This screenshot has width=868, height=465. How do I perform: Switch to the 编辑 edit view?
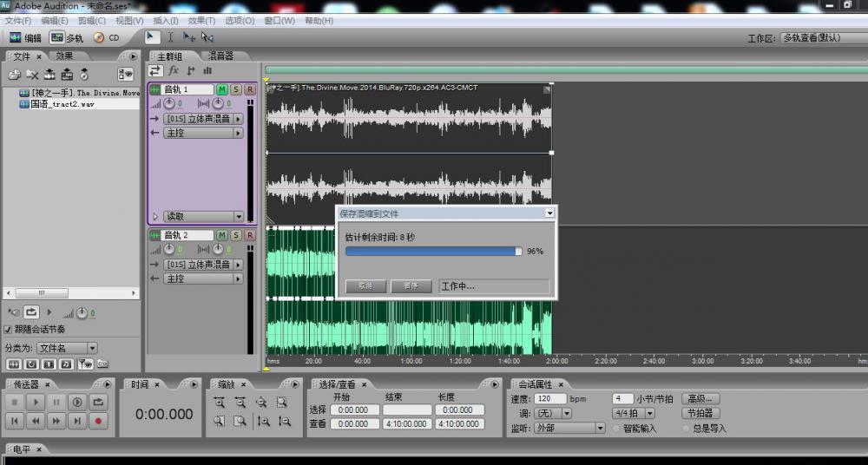[x=25, y=37]
